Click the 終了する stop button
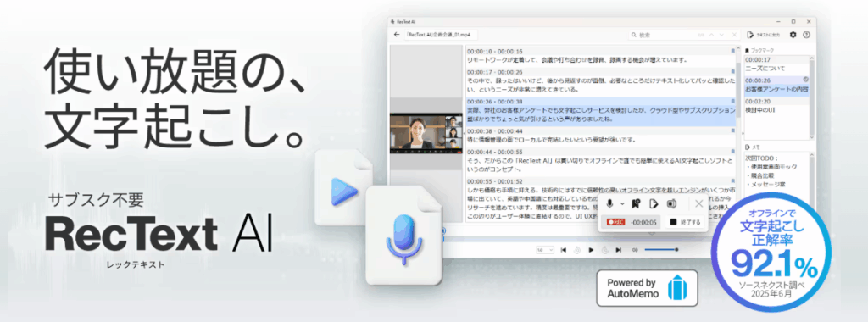This screenshot has width=868, height=322. pos(685,222)
